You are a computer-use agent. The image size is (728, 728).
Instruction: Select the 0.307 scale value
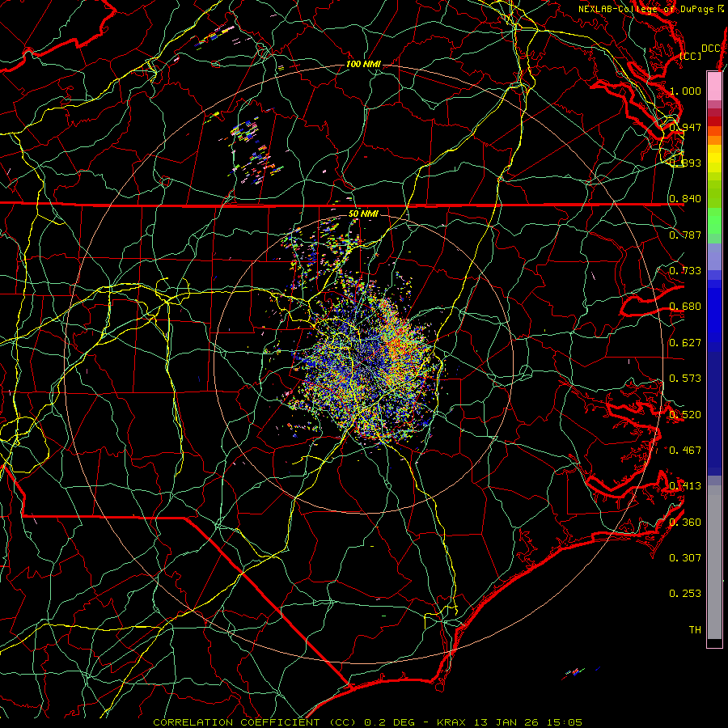click(685, 558)
